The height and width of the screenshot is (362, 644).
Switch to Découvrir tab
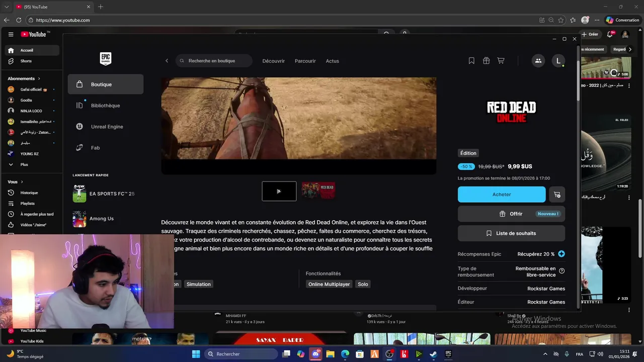pyautogui.click(x=274, y=61)
